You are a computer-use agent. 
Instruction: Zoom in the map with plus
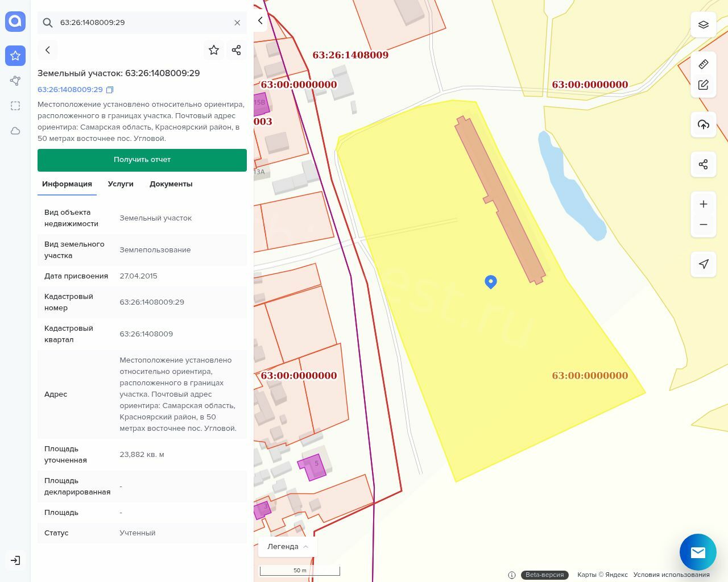point(704,204)
